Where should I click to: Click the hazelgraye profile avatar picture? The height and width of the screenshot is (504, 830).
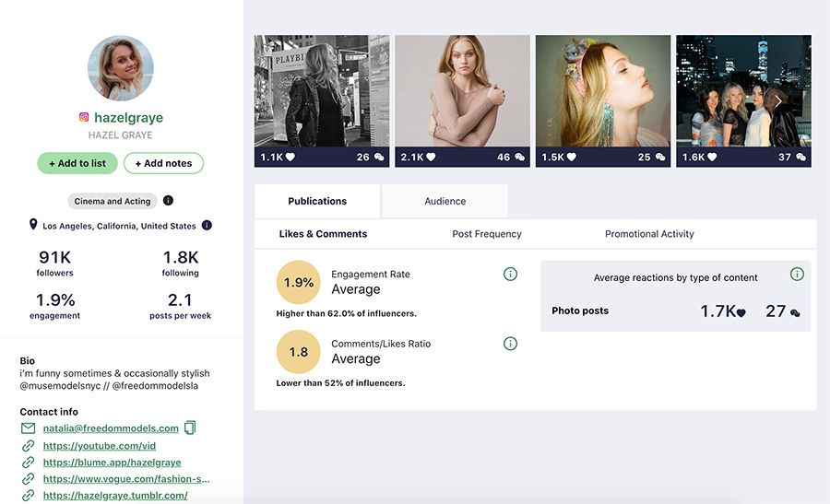pos(120,69)
